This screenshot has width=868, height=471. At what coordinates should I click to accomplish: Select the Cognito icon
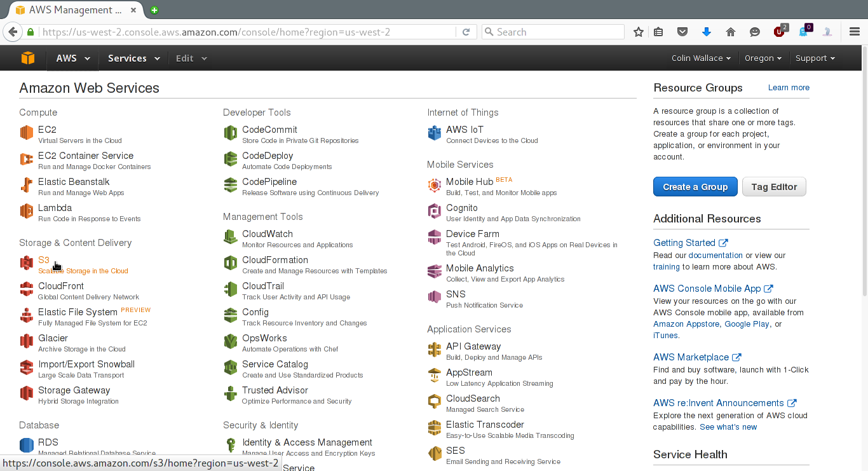(x=435, y=211)
